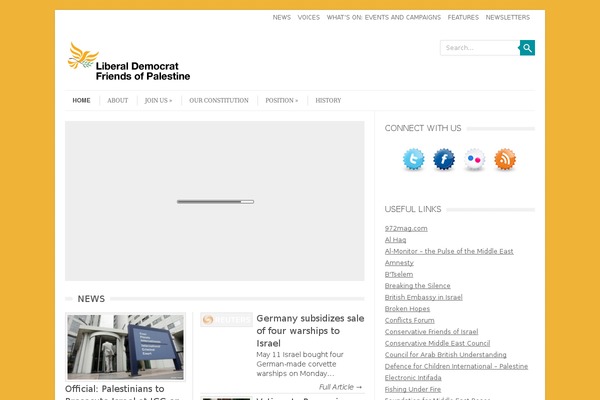
Task: Open the Facebook social icon
Action: [x=444, y=159]
